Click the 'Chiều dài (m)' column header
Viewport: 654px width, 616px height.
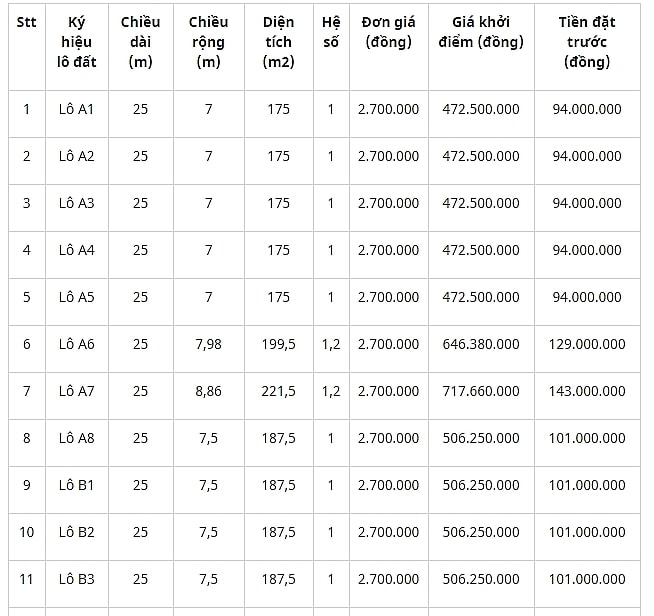click(x=141, y=47)
